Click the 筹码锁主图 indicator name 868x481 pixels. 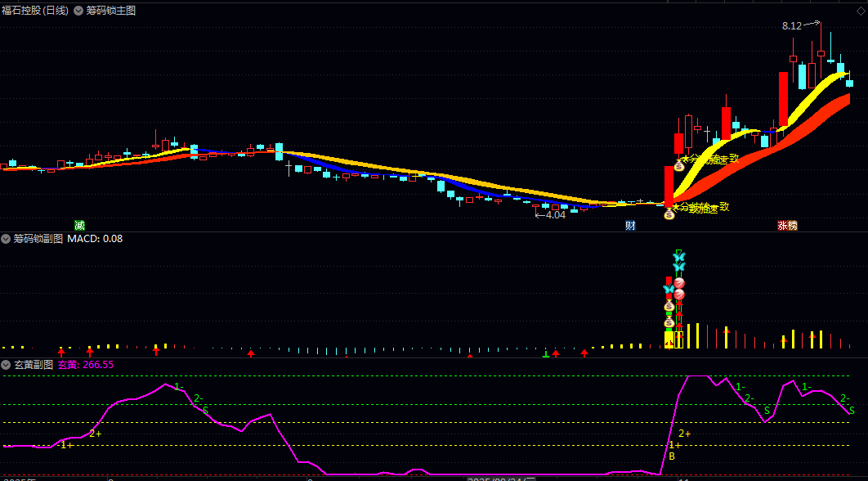coord(110,11)
